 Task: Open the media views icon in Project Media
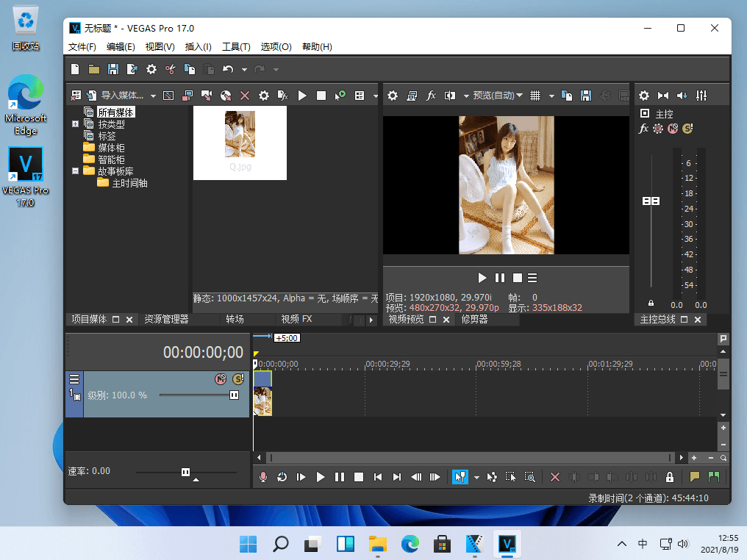(360, 96)
